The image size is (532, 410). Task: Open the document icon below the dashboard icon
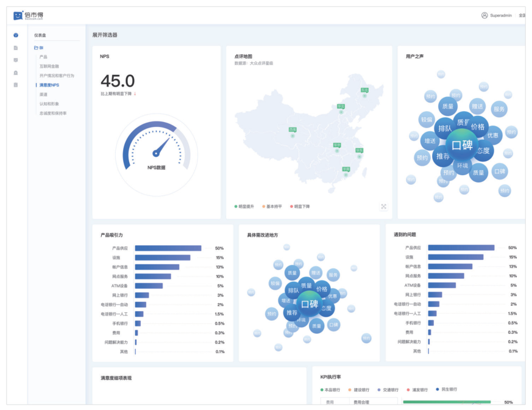(x=16, y=48)
